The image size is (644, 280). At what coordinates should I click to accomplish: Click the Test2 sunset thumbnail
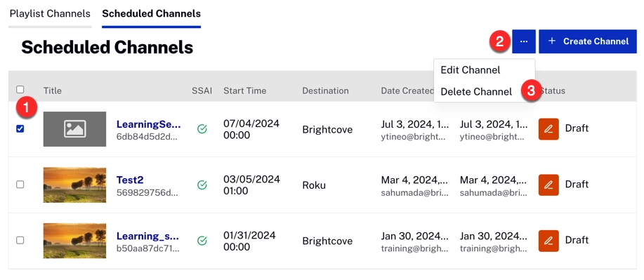coord(74,185)
